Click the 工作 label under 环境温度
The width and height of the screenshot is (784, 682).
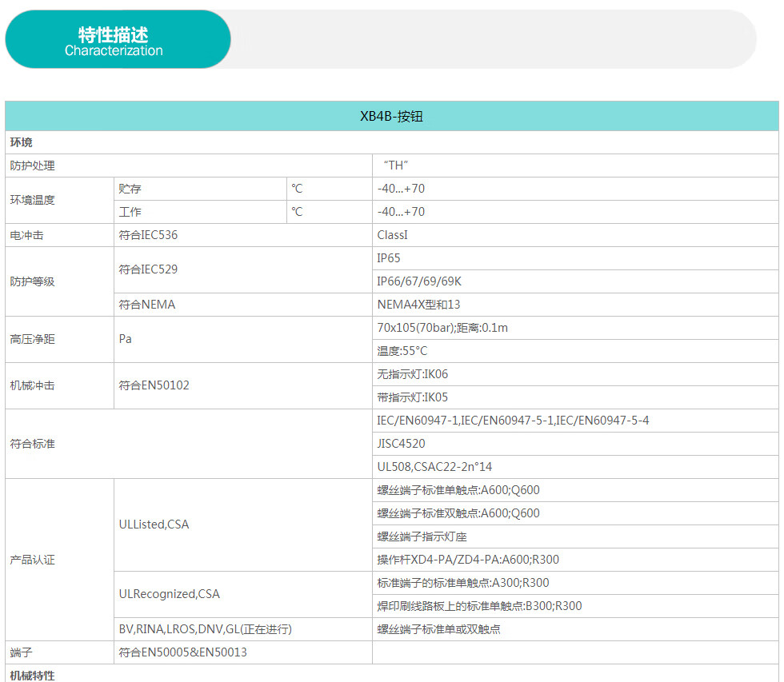[130, 212]
